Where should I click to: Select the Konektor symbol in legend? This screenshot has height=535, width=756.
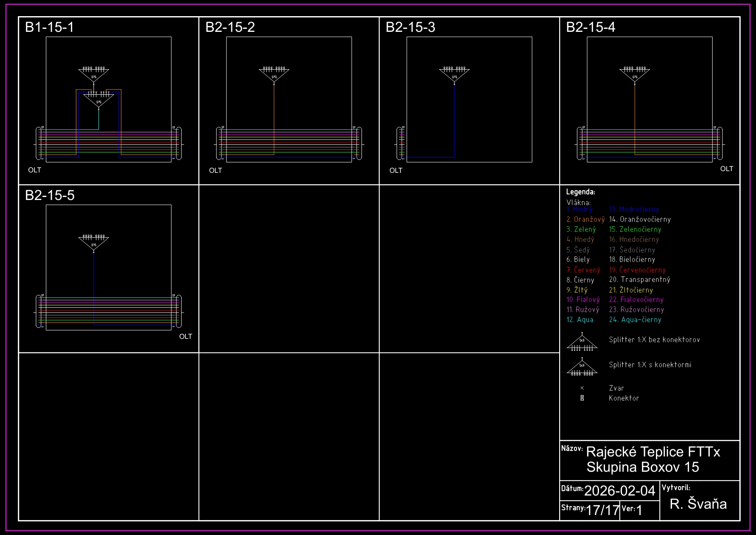click(x=582, y=398)
